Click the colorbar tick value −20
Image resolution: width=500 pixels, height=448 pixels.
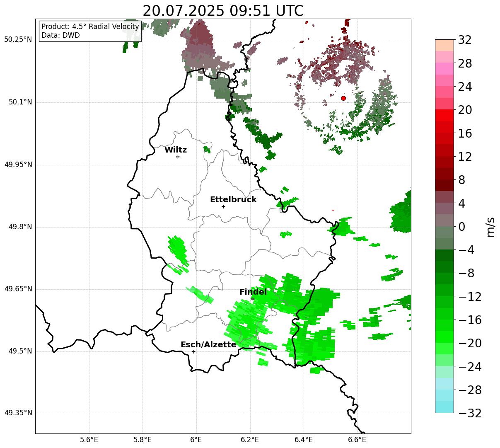click(x=470, y=343)
